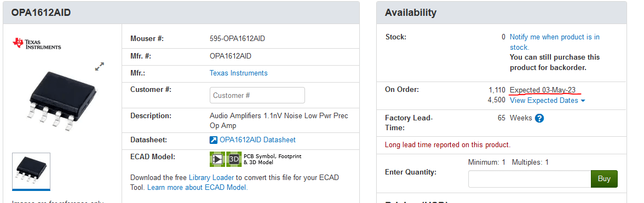Click the datasheet external link icon
This screenshot has width=644, height=203.
point(213,140)
